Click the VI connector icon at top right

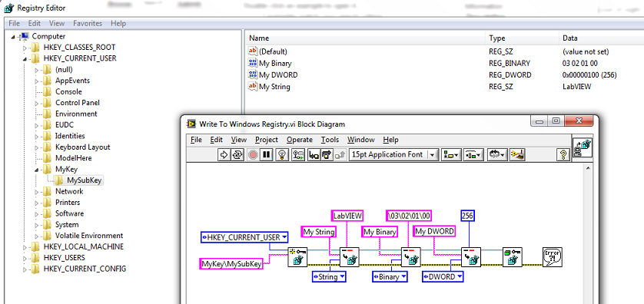pyautogui.click(x=583, y=147)
